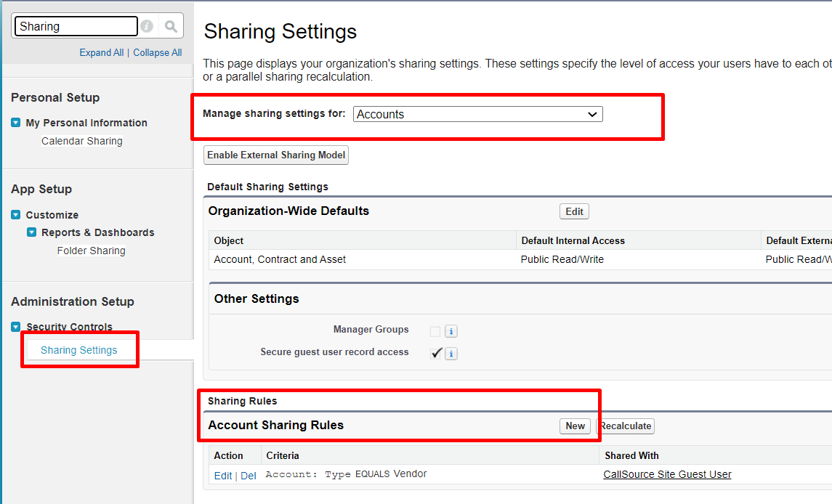Collapse the Customize section arrow
Viewport: 832px width, 504px height.
tap(16, 215)
